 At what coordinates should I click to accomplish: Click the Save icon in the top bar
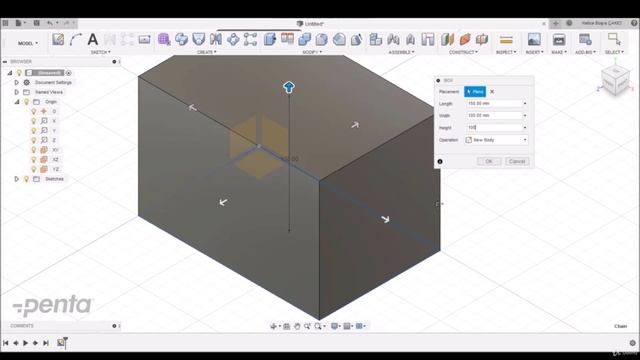tap(36, 23)
